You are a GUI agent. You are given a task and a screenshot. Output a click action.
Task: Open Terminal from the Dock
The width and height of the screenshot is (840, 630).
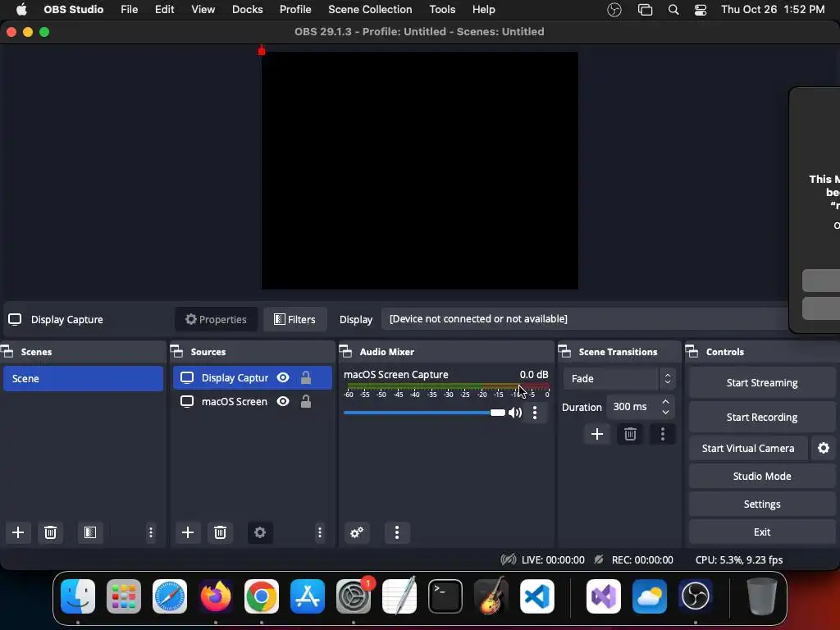pos(445,596)
